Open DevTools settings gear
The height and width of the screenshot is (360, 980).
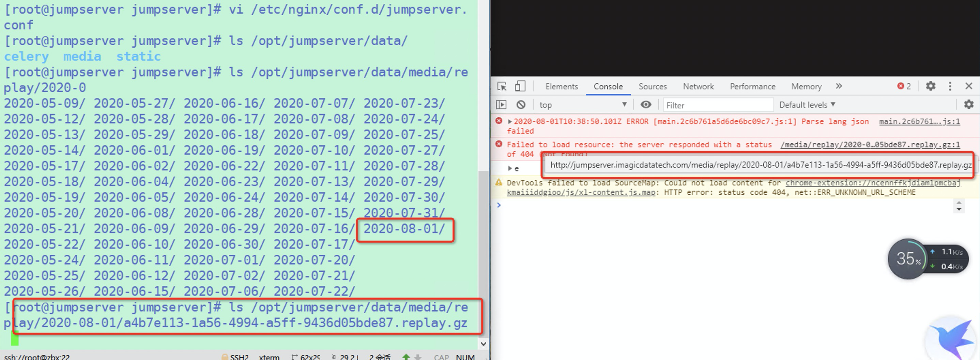931,86
